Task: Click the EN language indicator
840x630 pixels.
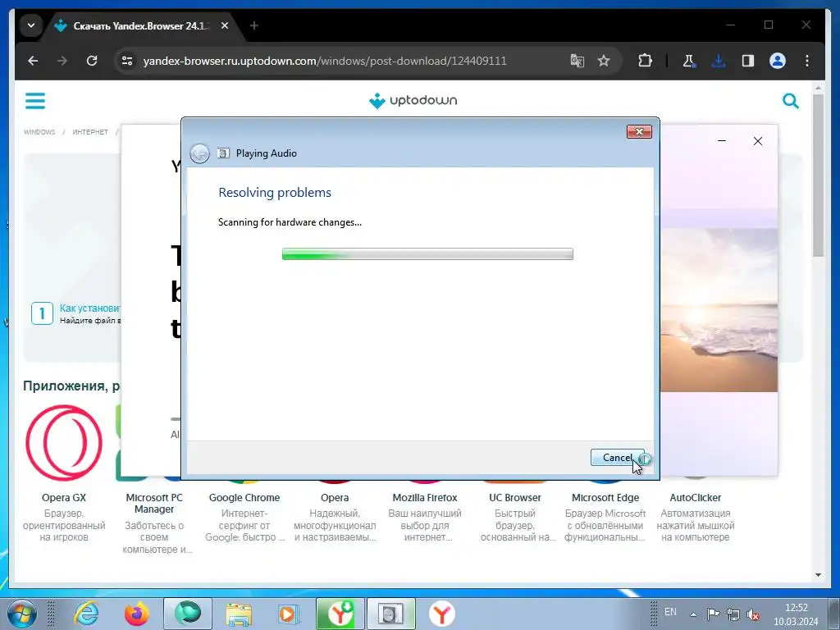Action: click(670, 612)
